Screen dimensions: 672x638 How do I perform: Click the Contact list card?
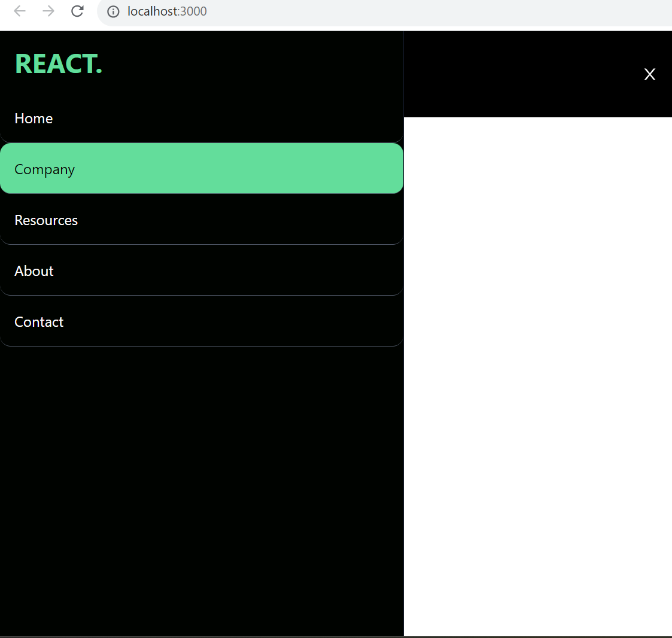(x=202, y=321)
